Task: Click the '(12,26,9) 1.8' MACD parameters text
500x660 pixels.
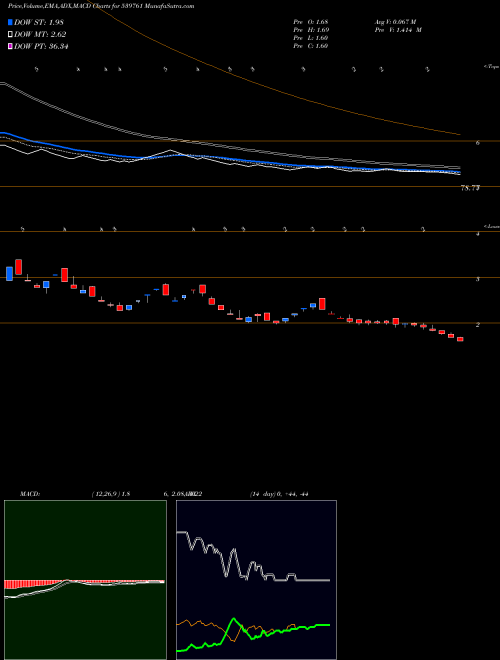Action: click(111, 494)
